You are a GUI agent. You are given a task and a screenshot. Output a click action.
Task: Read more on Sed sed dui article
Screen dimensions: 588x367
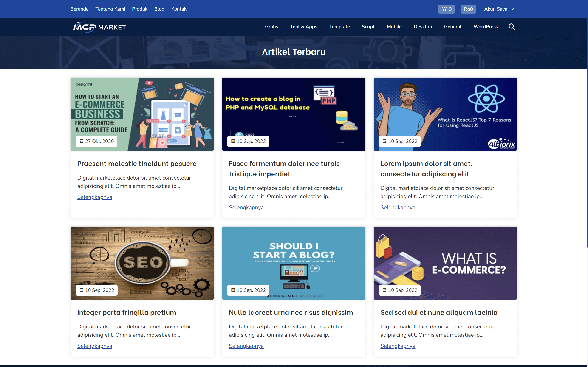pyautogui.click(x=398, y=346)
